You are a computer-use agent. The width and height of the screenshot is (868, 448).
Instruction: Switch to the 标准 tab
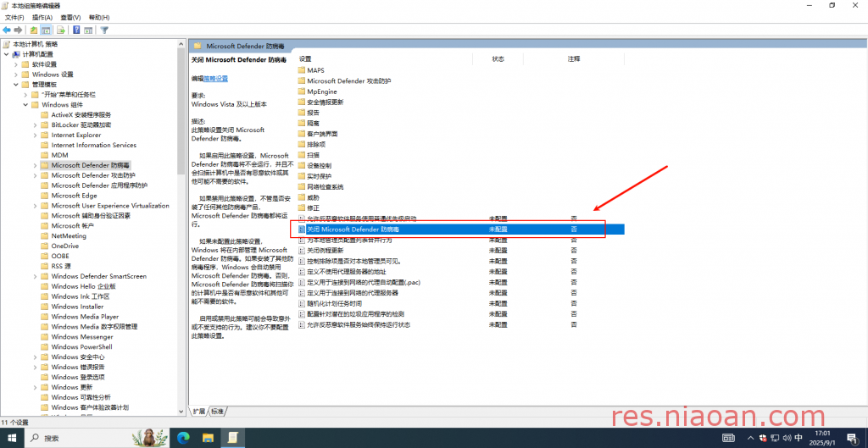click(x=218, y=412)
